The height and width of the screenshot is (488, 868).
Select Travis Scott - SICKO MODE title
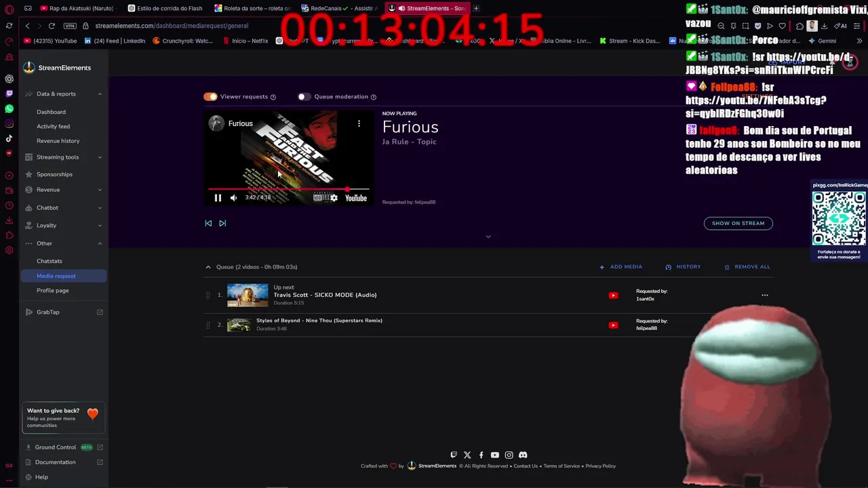tap(325, 295)
